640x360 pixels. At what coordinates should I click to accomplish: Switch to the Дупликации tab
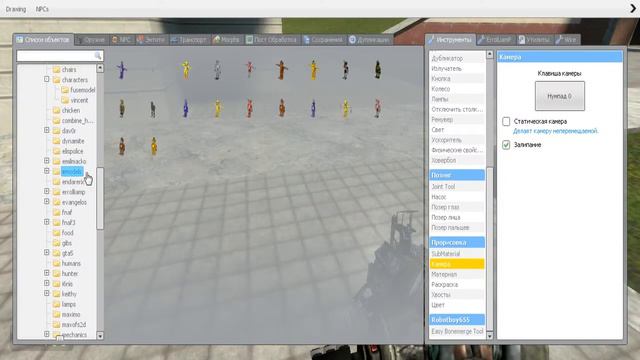coord(370,40)
